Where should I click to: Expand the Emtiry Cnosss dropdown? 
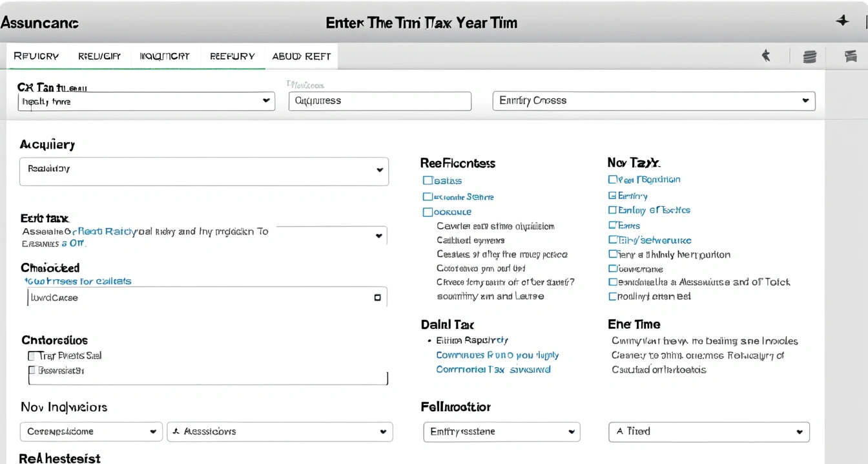click(x=654, y=101)
